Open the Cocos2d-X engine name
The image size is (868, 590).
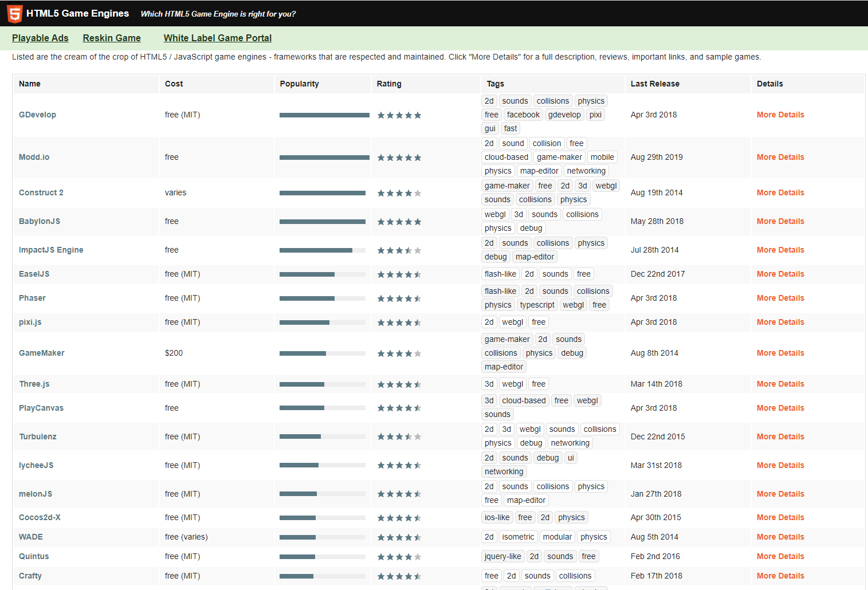click(x=40, y=517)
